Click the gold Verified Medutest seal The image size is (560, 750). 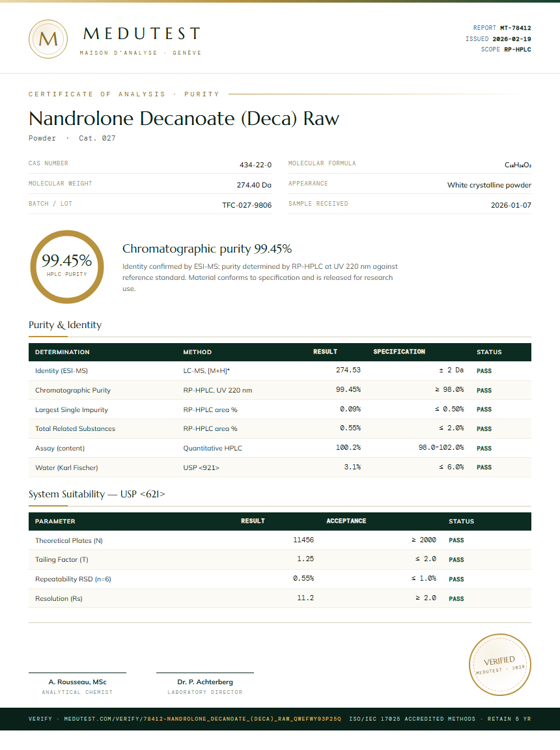coord(499,664)
